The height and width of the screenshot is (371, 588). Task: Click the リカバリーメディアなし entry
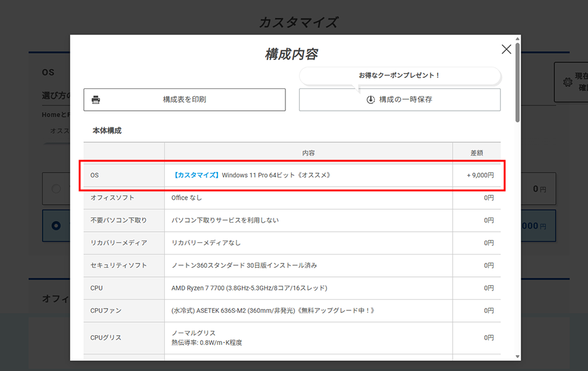206,243
